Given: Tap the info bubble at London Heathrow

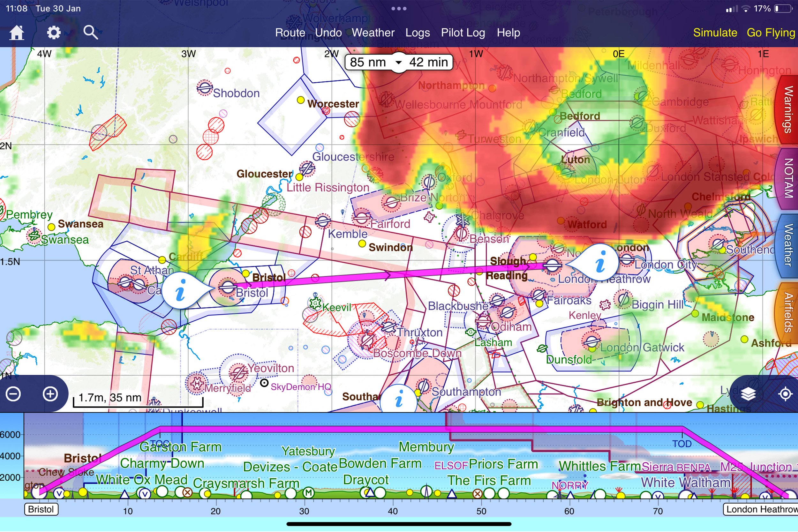Looking at the screenshot, I should (600, 262).
